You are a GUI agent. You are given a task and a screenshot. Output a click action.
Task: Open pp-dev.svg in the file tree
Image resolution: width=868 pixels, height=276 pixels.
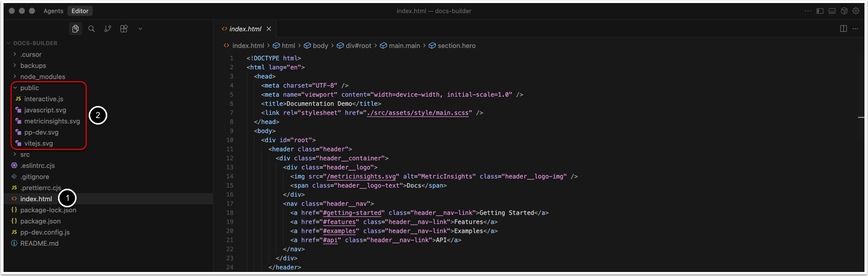coord(41,132)
